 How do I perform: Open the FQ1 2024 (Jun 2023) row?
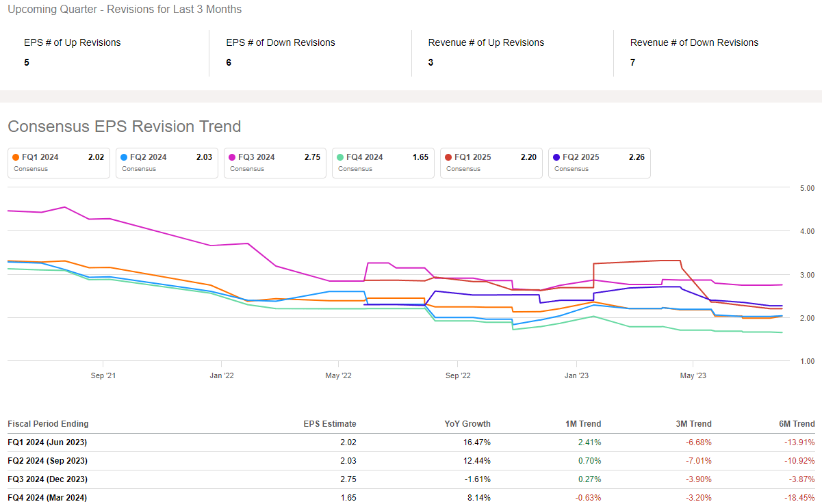point(47,442)
